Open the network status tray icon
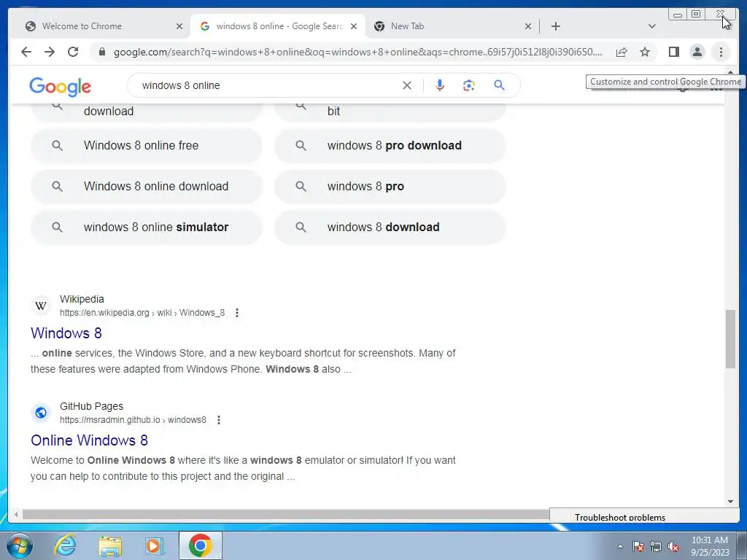This screenshot has width=747, height=560. [x=656, y=546]
